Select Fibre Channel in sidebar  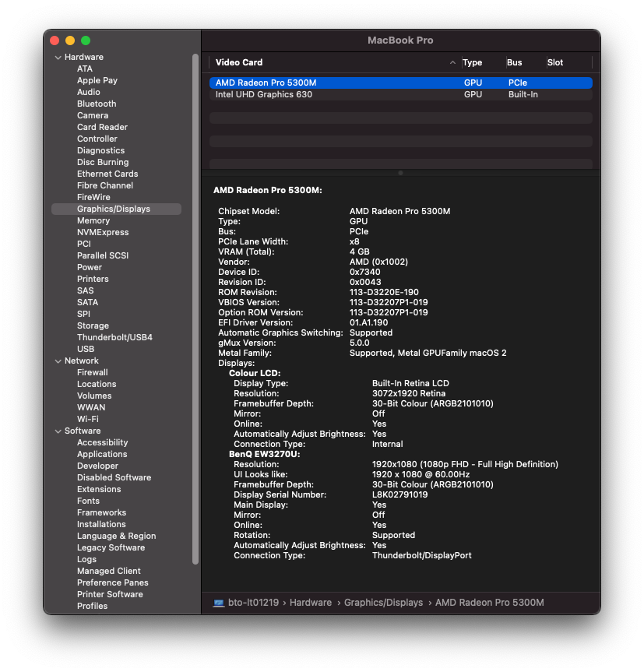[x=105, y=185]
